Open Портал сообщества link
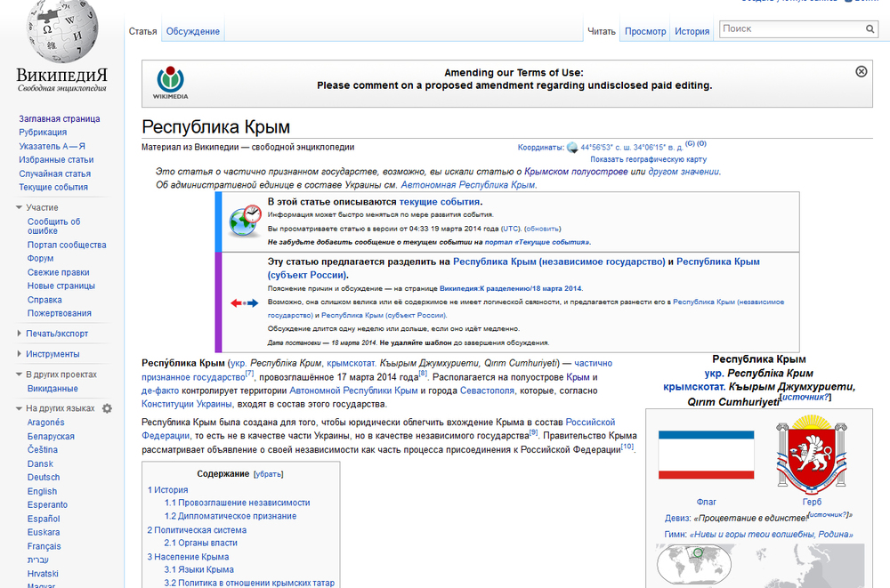890x588 pixels. 67,246
